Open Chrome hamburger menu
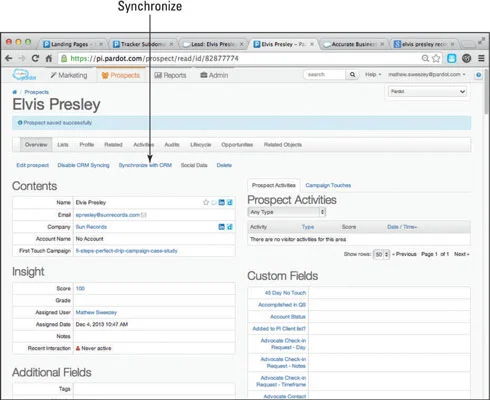Viewport: 490px width, 400px height. tap(481, 58)
